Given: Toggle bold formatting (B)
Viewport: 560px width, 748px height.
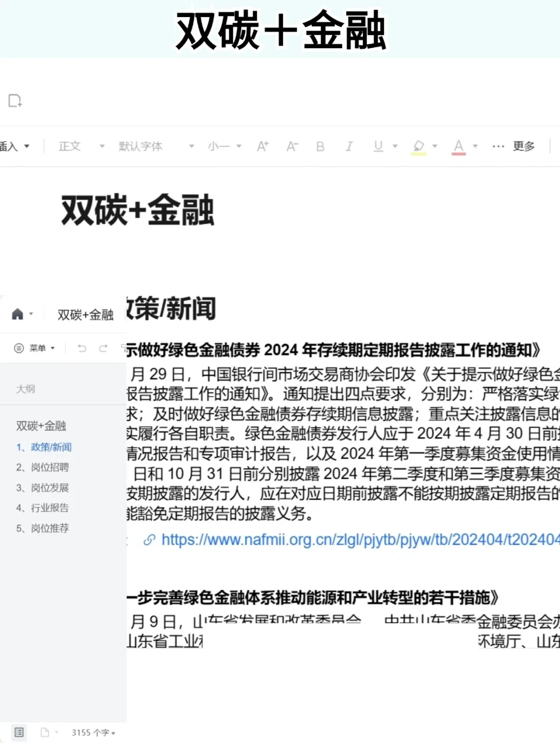Looking at the screenshot, I should pyautogui.click(x=320, y=147).
